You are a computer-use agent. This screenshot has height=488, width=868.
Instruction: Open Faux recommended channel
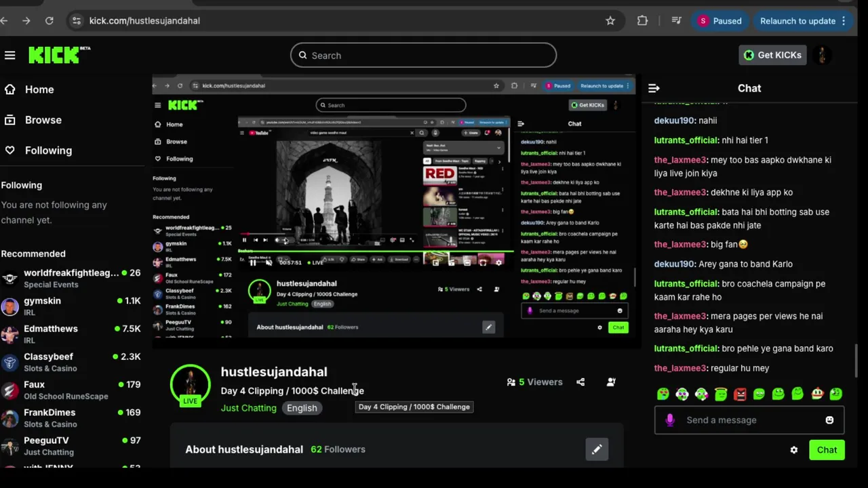pyautogui.click(x=71, y=389)
